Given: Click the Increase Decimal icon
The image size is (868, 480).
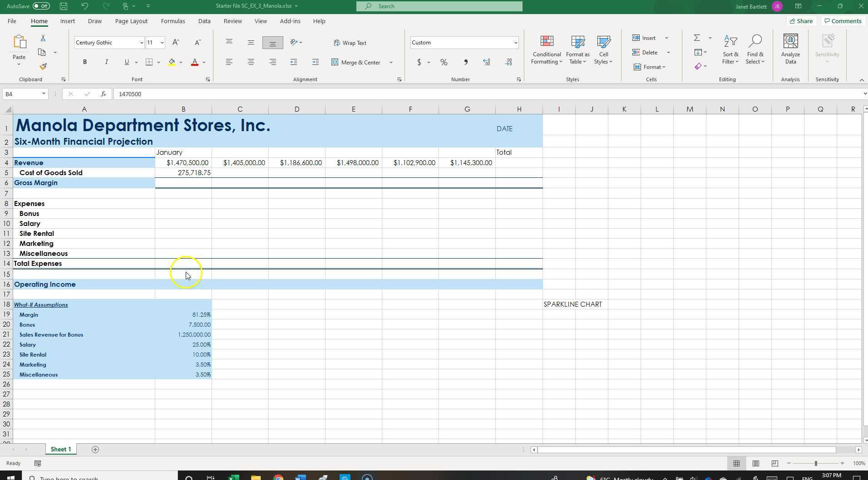Looking at the screenshot, I should (486, 62).
